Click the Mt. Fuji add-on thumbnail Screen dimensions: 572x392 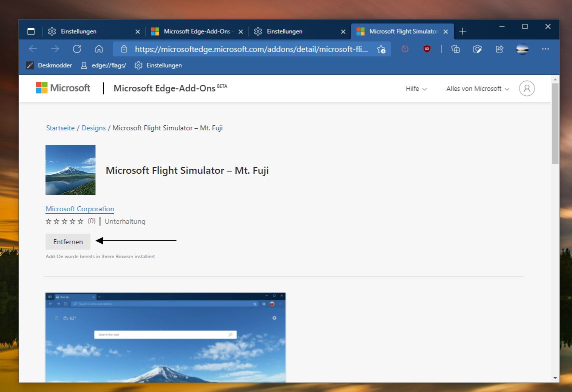coord(70,170)
